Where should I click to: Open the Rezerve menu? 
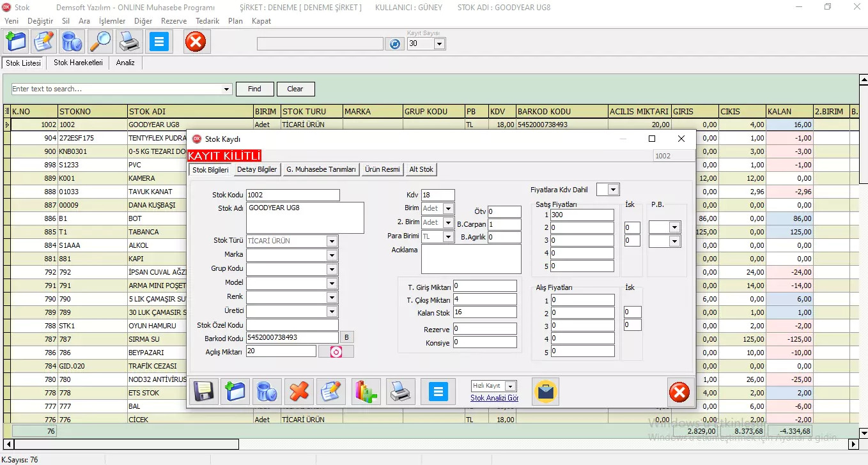[174, 21]
